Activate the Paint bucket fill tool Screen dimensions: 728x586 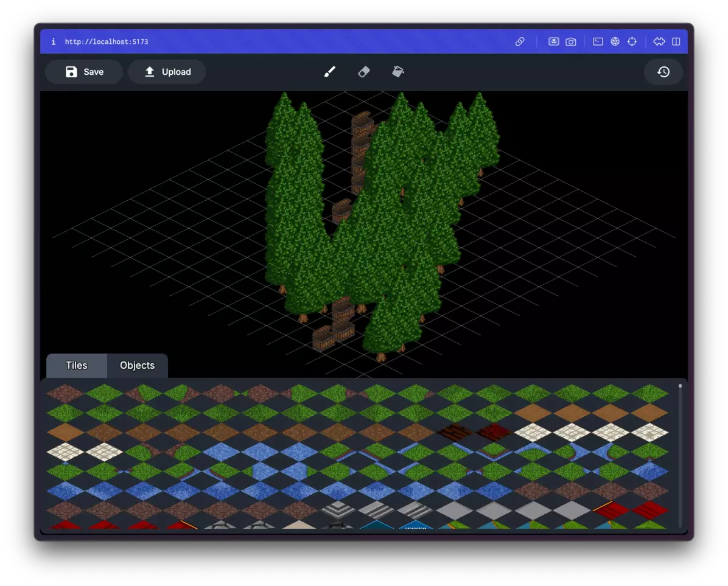click(x=397, y=71)
